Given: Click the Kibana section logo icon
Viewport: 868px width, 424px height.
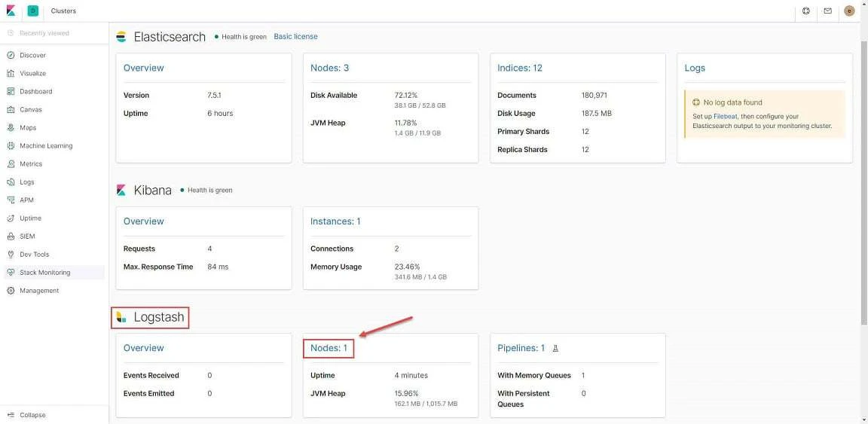Looking at the screenshot, I should (121, 191).
